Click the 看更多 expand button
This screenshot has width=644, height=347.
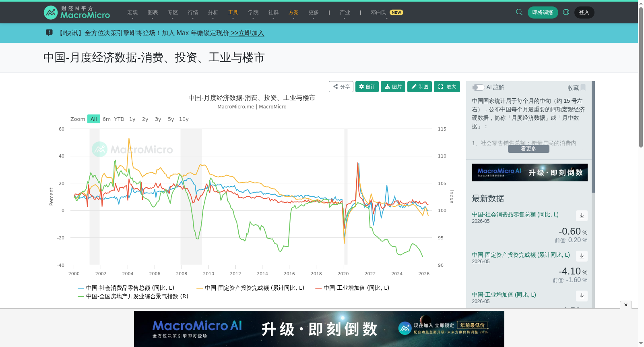[x=528, y=149]
